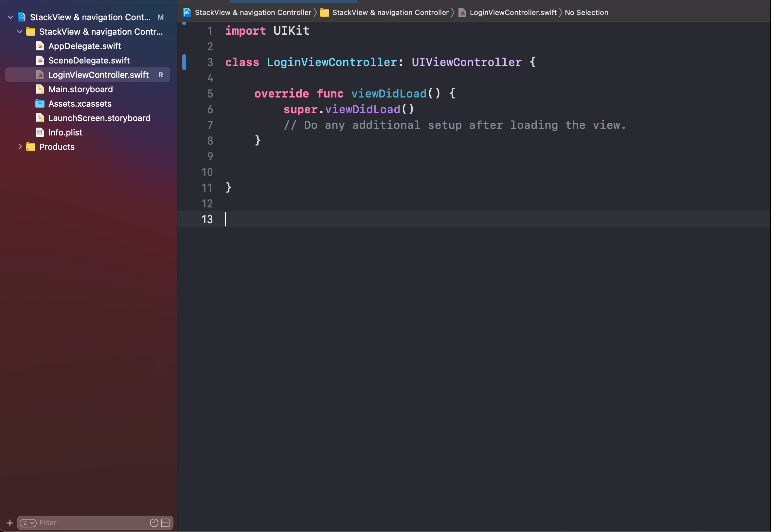Click the jump bar swift file icon
The image size is (771, 532).
[462, 13]
